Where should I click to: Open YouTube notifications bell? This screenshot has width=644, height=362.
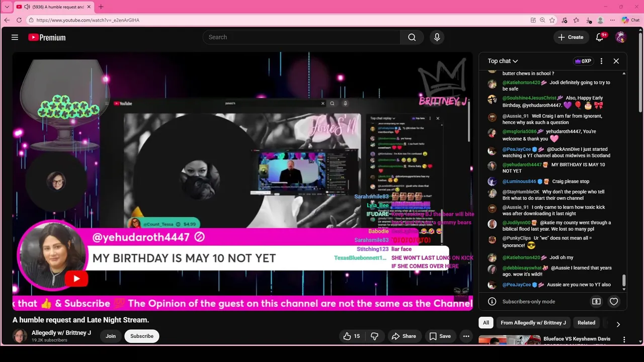[600, 37]
